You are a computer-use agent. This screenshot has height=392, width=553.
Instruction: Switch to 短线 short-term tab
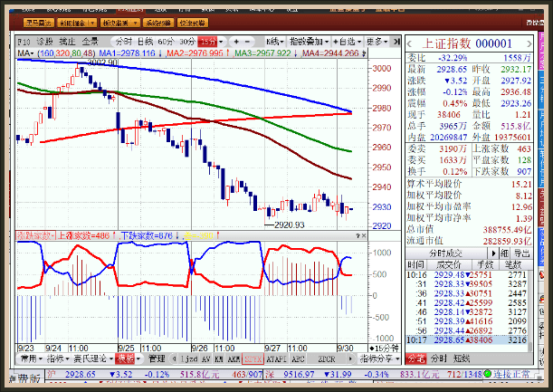pyautogui.click(x=462, y=359)
